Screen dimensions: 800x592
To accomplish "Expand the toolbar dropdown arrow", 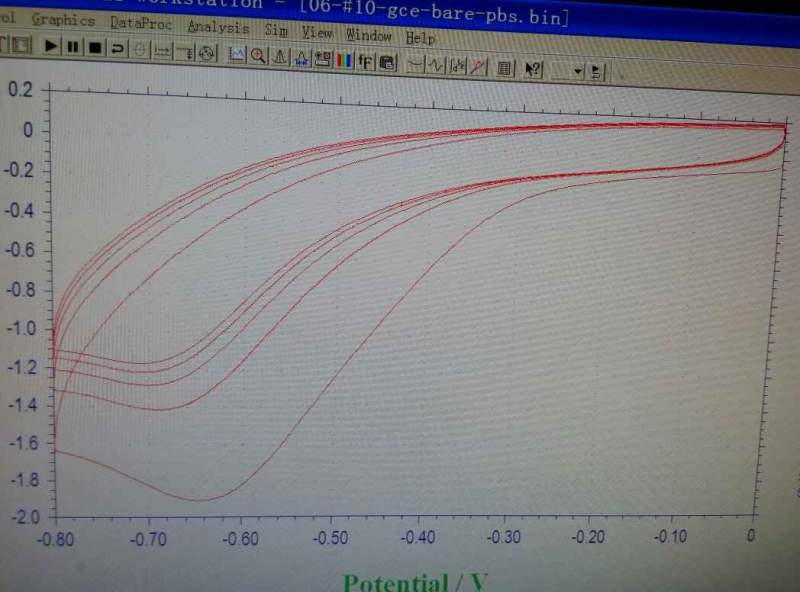I will click(x=578, y=71).
